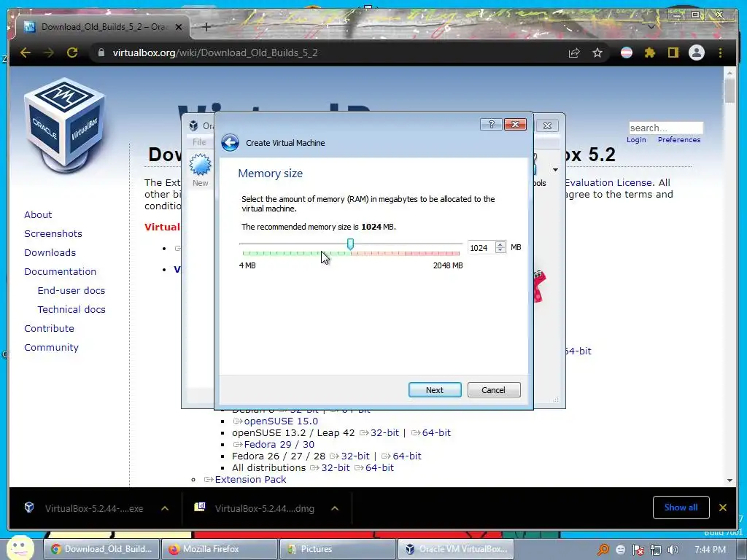Close the downloads bar
The image size is (747, 560).
[723, 507]
